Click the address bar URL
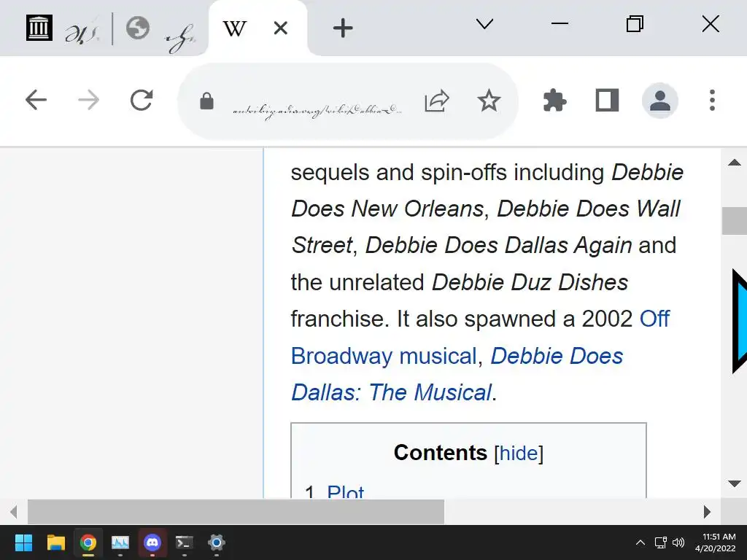This screenshot has width=747, height=560. click(x=316, y=110)
